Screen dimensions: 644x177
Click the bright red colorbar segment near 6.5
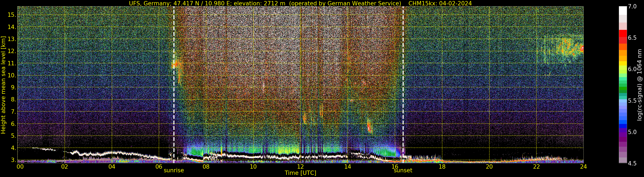(x=623, y=34)
